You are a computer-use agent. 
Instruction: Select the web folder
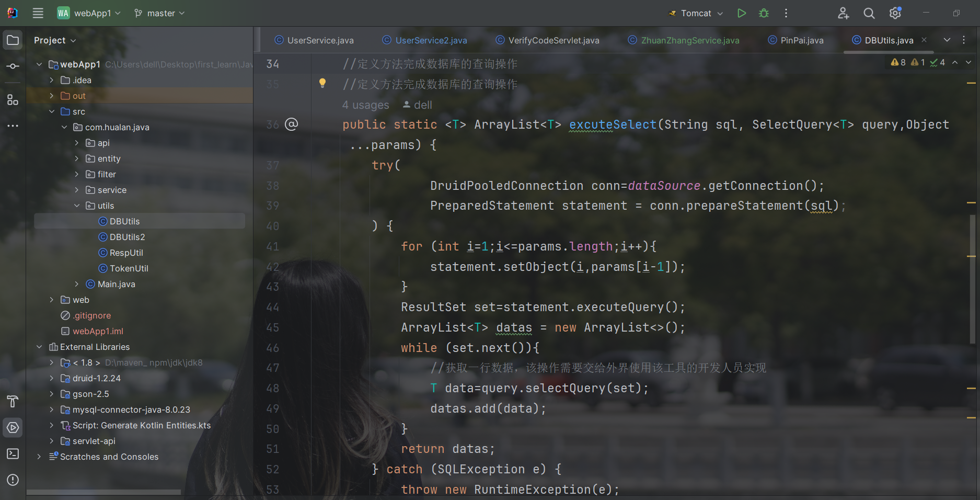(x=80, y=300)
